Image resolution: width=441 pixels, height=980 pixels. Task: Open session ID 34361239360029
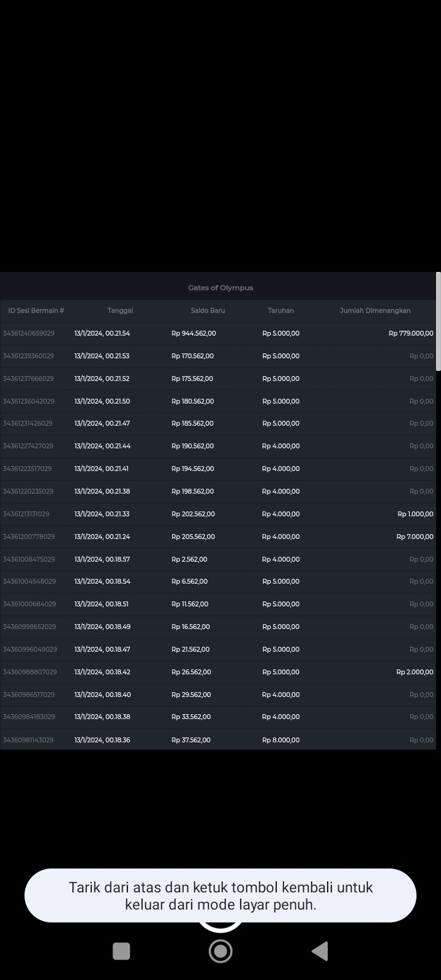28,356
